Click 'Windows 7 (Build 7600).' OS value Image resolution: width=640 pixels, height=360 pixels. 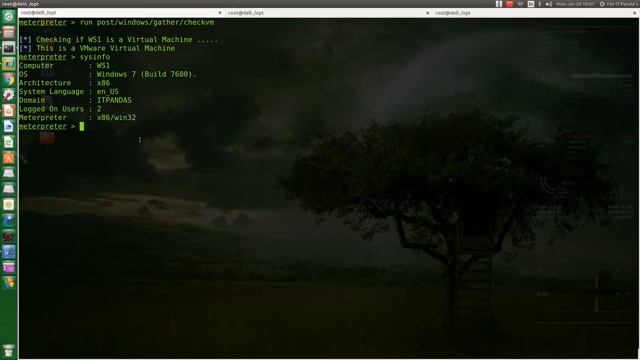(x=146, y=74)
